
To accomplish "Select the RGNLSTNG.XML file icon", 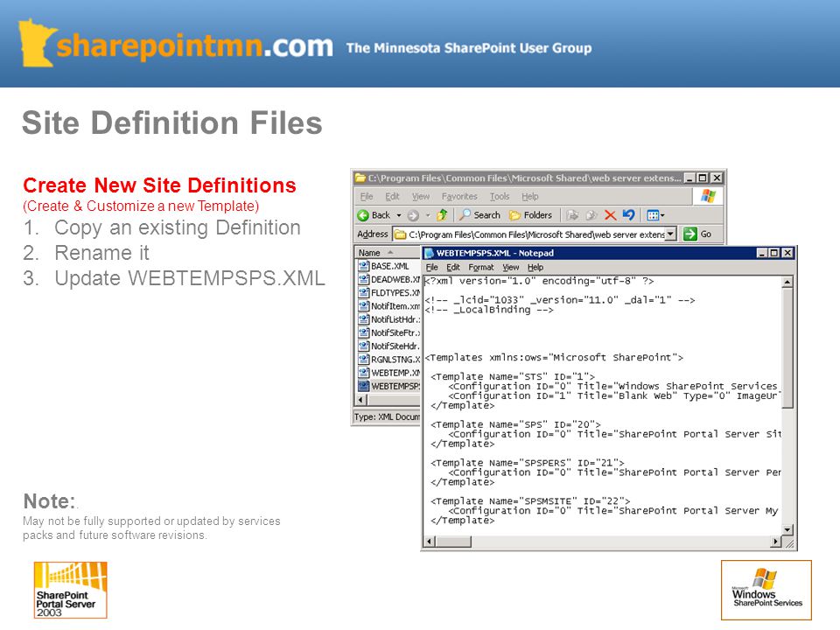I will pos(364,360).
